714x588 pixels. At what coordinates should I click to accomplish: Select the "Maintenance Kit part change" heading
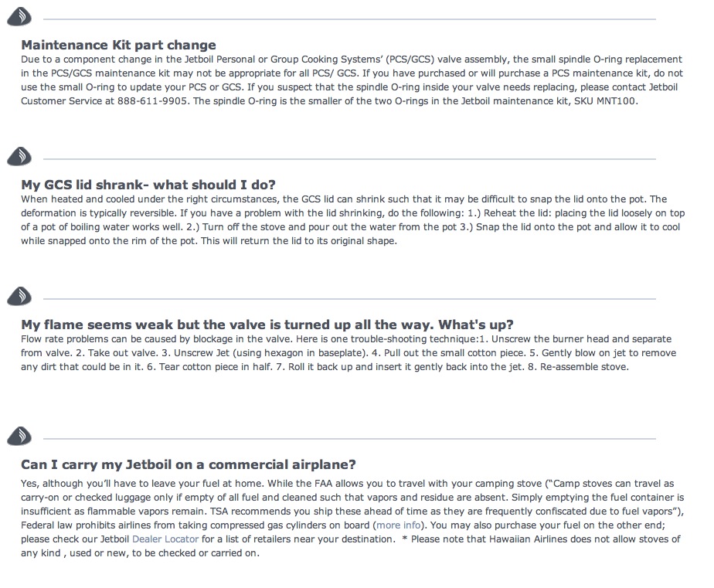118,45
